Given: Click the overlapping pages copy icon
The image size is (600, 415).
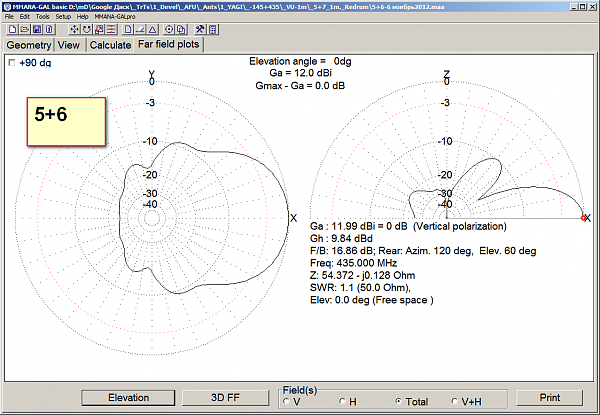Looking at the screenshot, I should click(x=181, y=29).
